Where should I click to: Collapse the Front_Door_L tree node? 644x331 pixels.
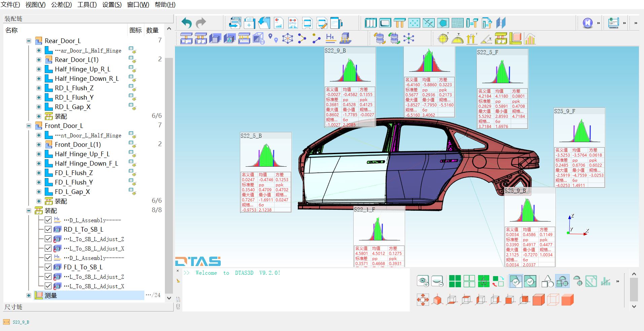(x=29, y=126)
